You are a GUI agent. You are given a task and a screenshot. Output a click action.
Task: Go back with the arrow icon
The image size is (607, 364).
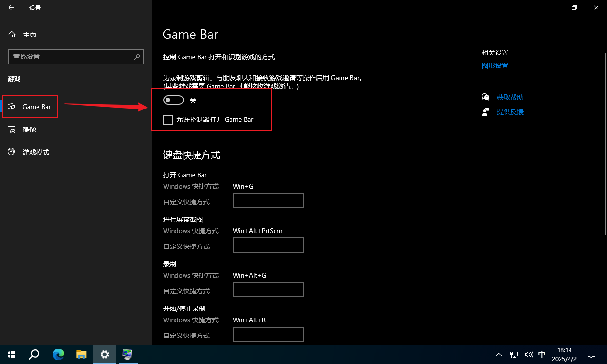(x=11, y=8)
